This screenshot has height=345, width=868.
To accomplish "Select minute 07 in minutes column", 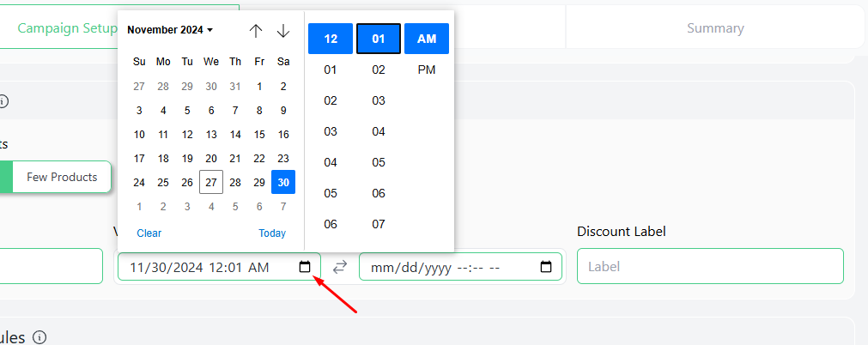I will (x=379, y=224).
